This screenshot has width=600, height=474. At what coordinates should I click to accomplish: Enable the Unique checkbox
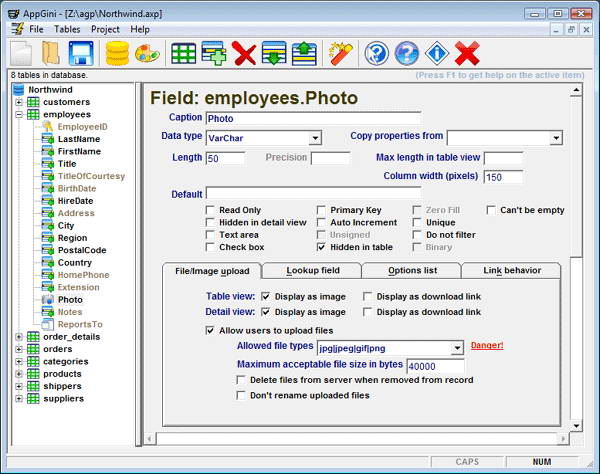(417, 222)
